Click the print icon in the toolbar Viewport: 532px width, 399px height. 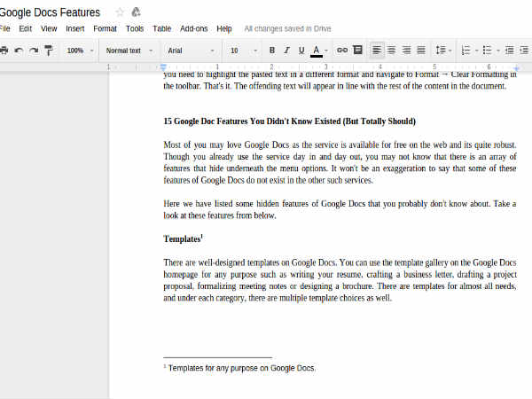(4, 51)
